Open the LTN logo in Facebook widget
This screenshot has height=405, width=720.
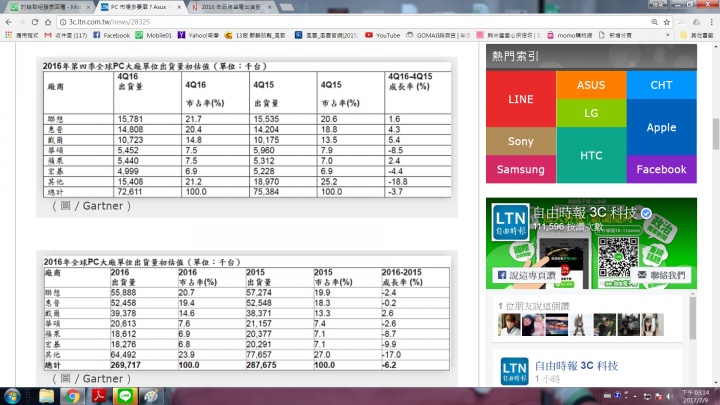[511, 222]
